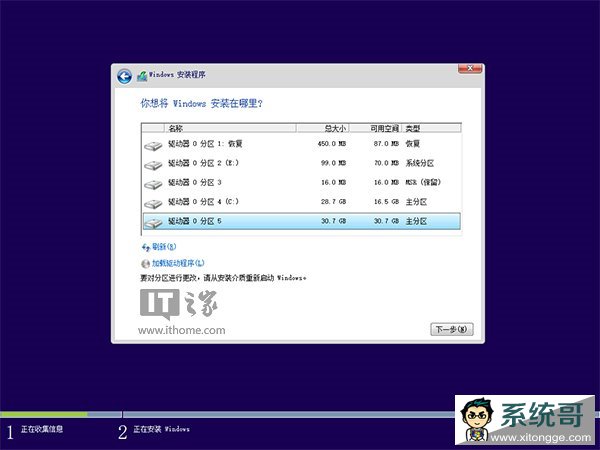
Task: Click drive icon for partition 1 恢复
Action: 153,145
